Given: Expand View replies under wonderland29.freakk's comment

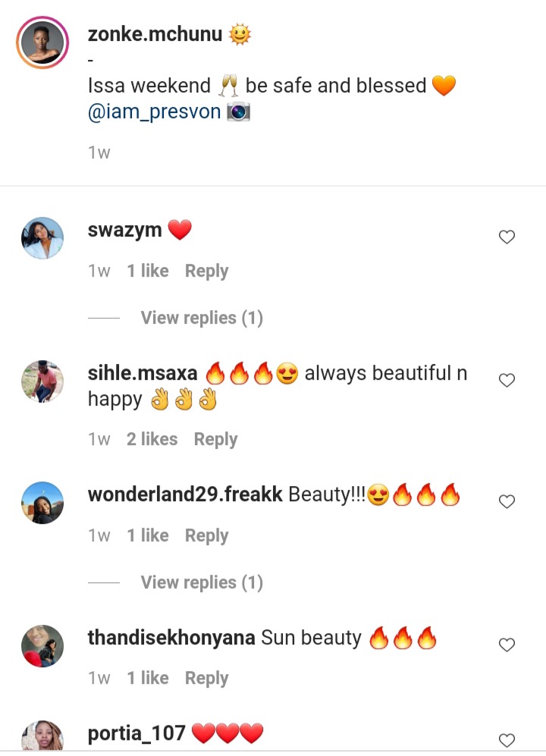Looking at the screenshot, I should [x=202, y=582].
